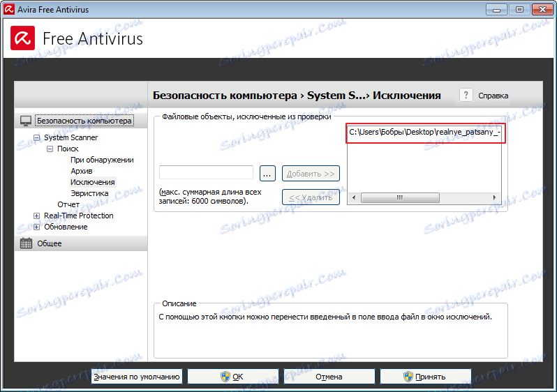
Task: Click the right arrow of the exclusions scrollbar
Action: pos(494,197)
